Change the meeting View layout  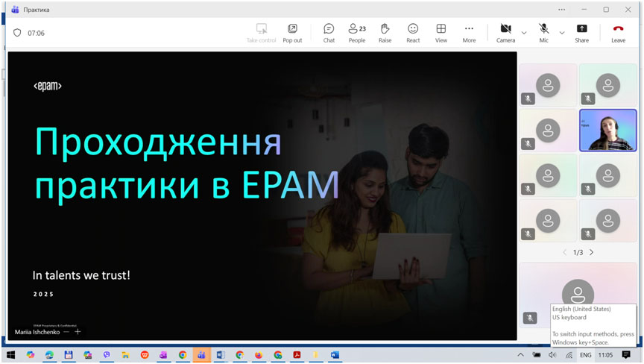(441, 32)
